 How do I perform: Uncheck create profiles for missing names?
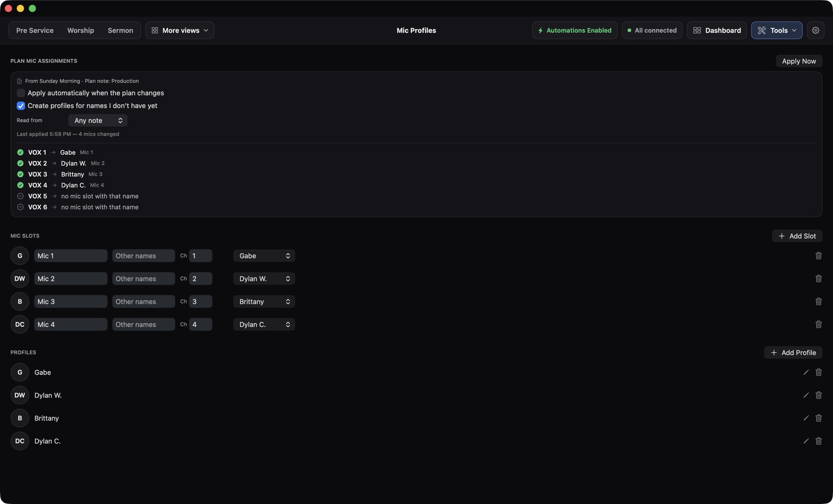[21, 106]
